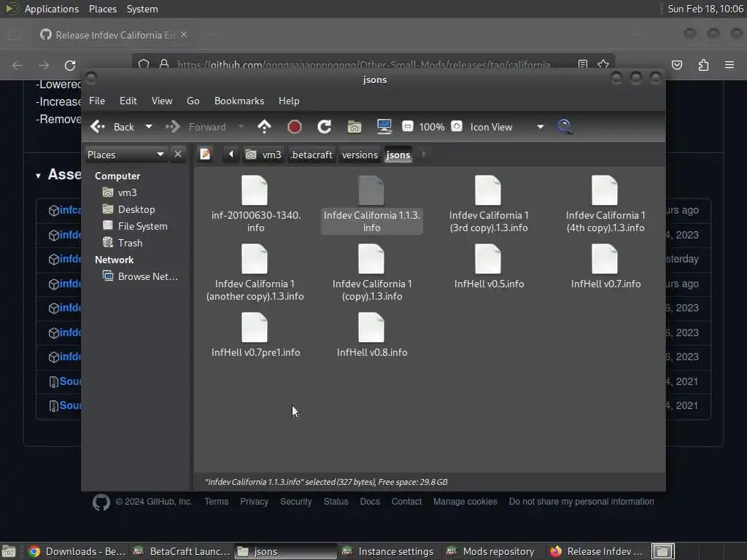Select the jsons path segment

398,155
